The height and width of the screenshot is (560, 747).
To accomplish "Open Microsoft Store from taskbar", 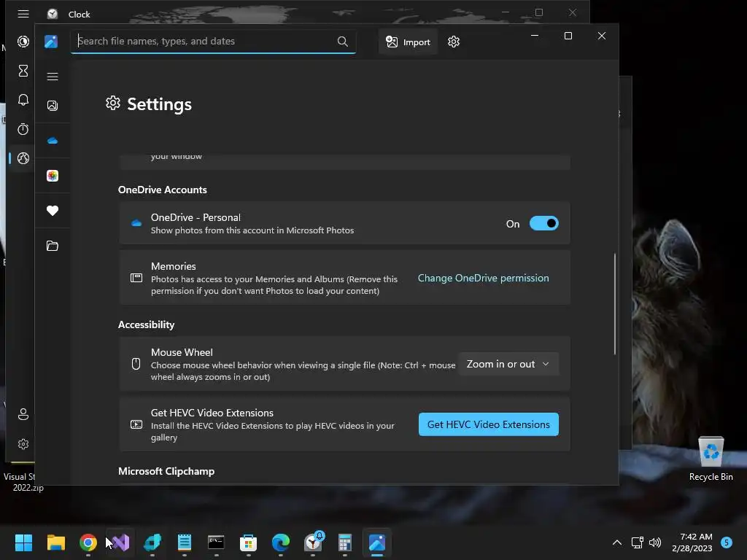I will click(248, 542).
